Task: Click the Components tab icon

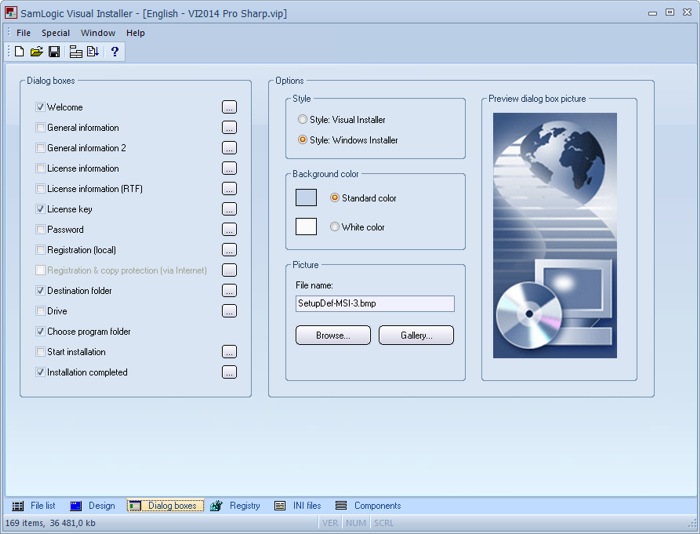Action: tap(341, 506)
